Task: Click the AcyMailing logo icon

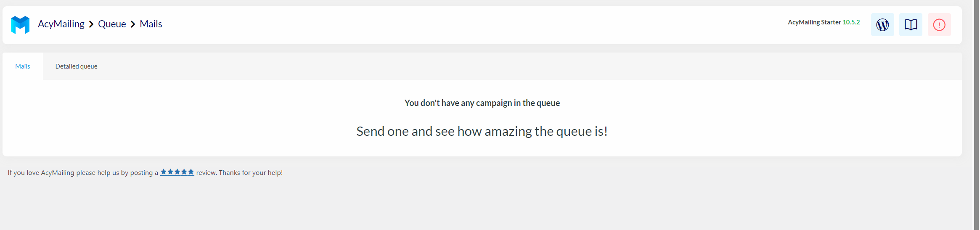Action: (20, 25)
